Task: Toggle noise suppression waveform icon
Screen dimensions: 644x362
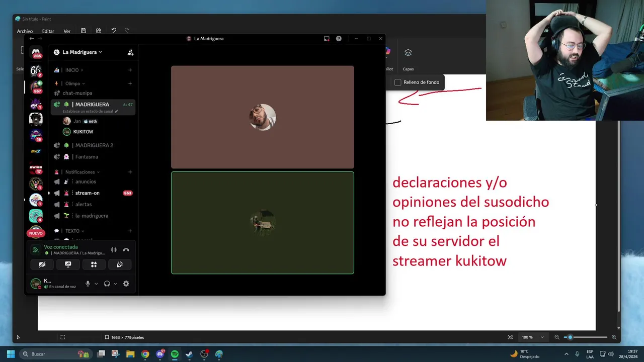Action: (114, 250)
